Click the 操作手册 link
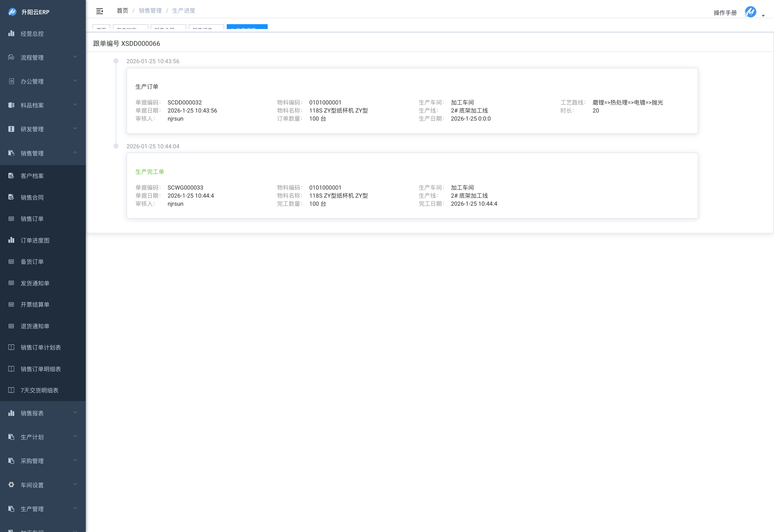This screenshot has height=532, width=774. coord(725,13)
